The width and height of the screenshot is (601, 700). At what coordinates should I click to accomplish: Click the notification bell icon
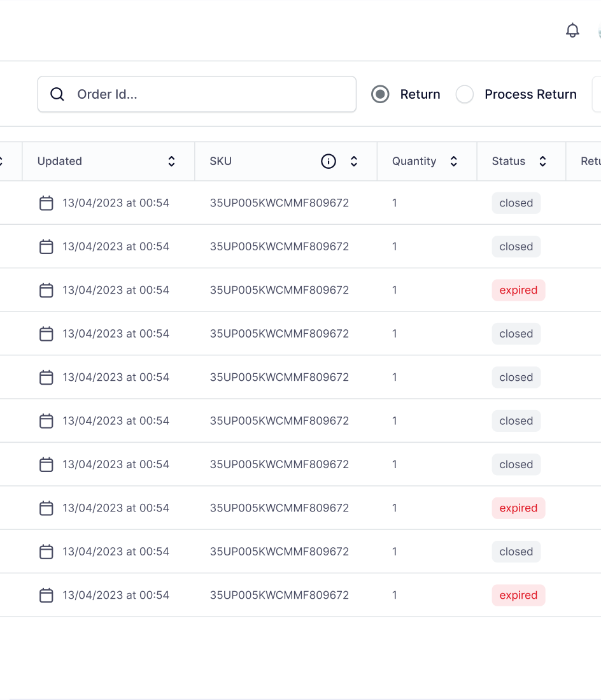coord(572,31)
